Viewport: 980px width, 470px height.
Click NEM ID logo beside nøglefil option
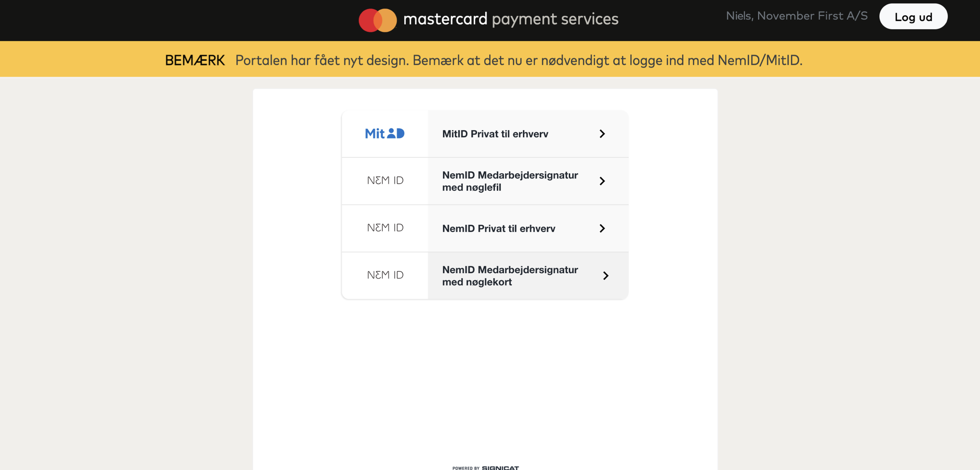pyautogui.click(x=385, y=180)
